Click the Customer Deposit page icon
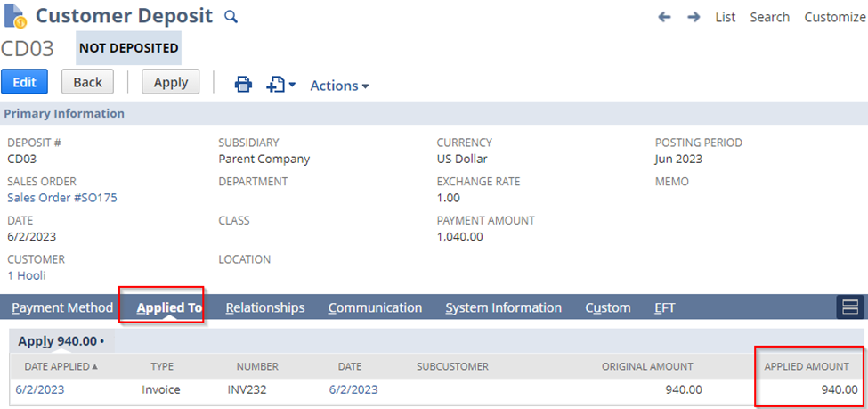Viewport: 868px width, 409px height. coord(14,15)
